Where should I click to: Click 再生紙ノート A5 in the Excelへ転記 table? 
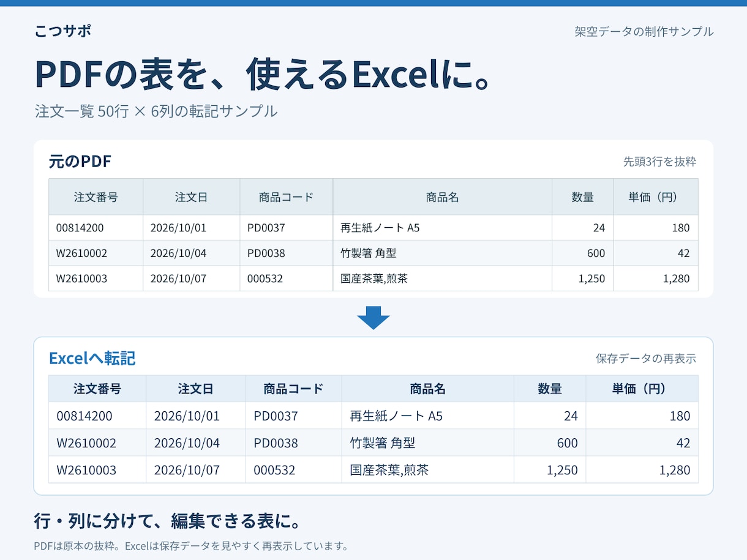point(396,416)
